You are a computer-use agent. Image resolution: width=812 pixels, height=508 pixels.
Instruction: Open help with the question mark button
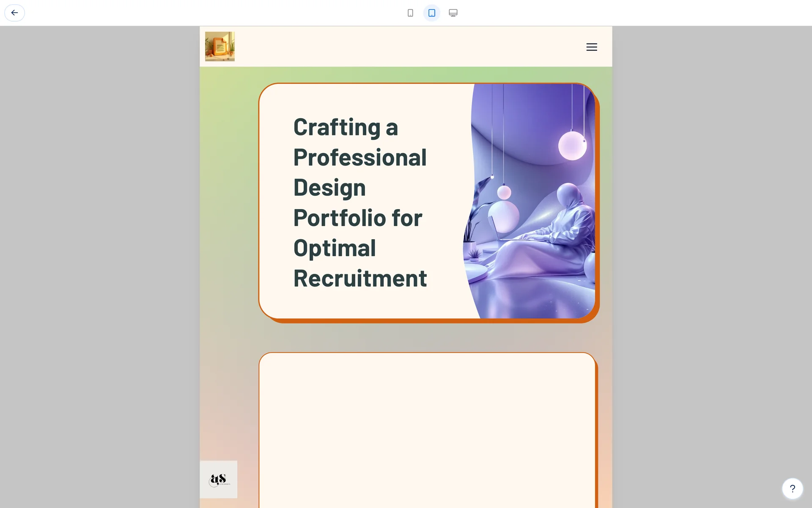pos(792,489)
